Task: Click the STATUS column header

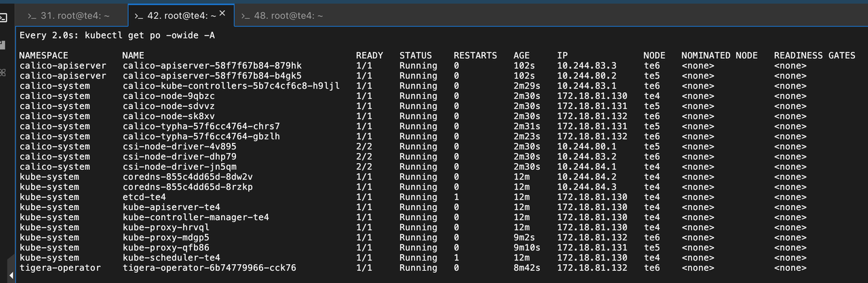Action: (416, 56)
